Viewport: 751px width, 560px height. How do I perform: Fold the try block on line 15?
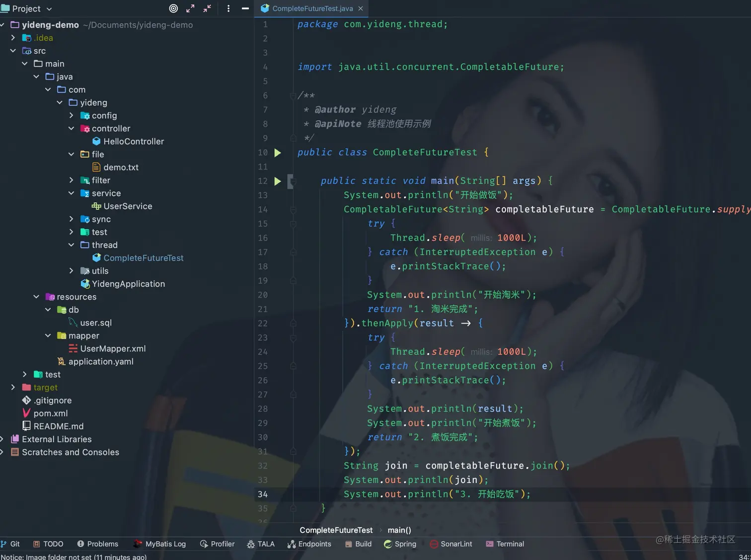[x=293, y=224]
